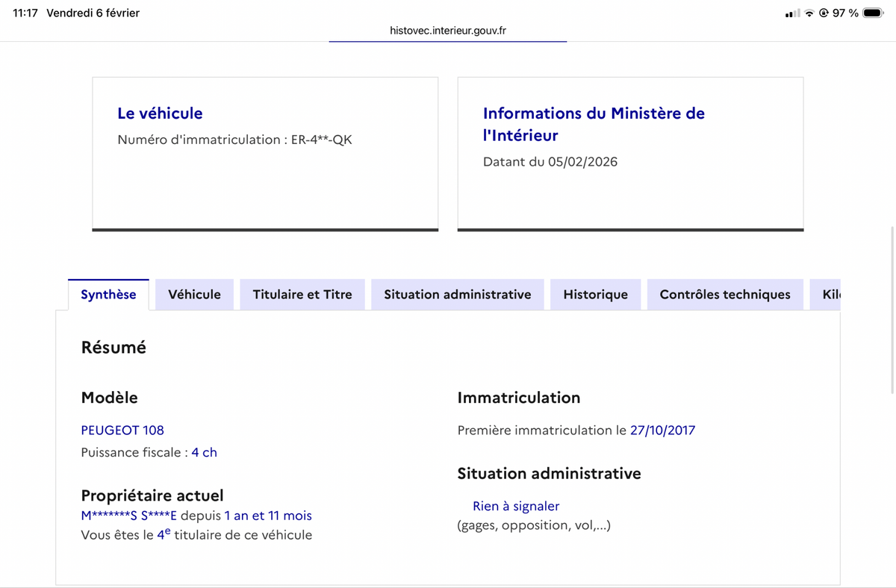896x588 pixels.
Task: Go to the Historique tab
Action: (x=595, y=294)
